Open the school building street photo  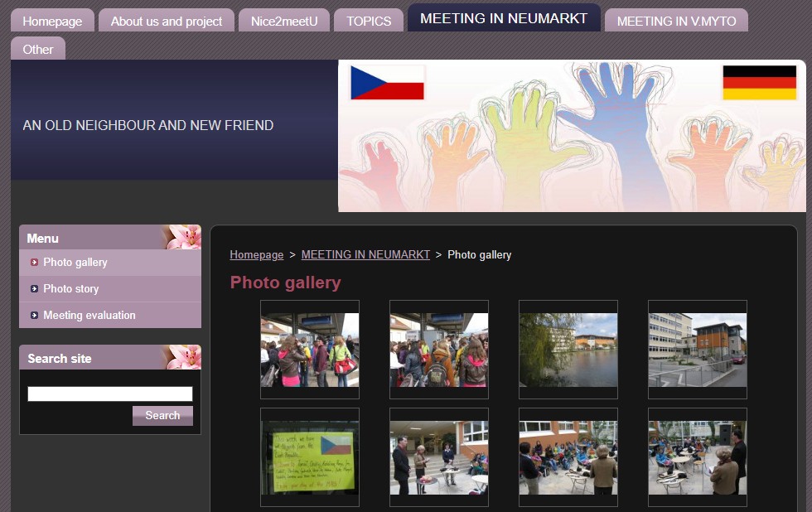(x=698, y=350)
